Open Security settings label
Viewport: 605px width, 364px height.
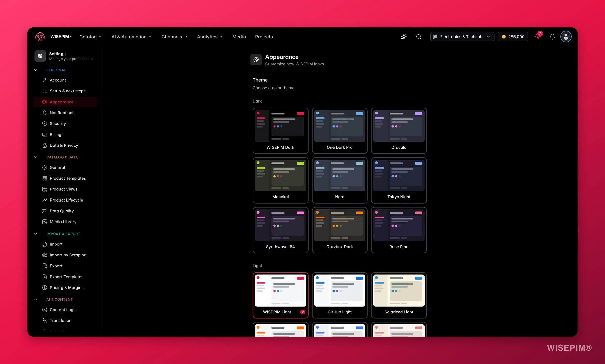(x=58, y=123)
